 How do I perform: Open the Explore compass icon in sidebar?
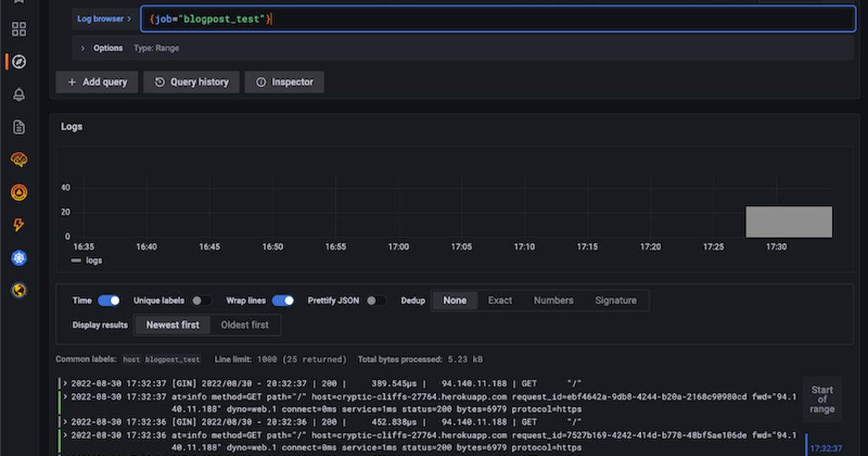click(x=19, y=62)
